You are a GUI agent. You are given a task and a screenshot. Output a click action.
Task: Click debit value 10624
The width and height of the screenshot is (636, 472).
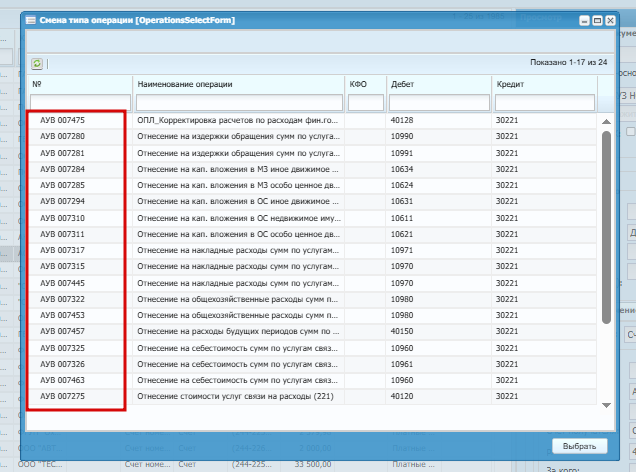pos(402,186)
